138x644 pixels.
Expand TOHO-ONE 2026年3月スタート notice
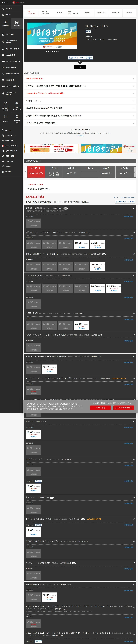(80, 86)
